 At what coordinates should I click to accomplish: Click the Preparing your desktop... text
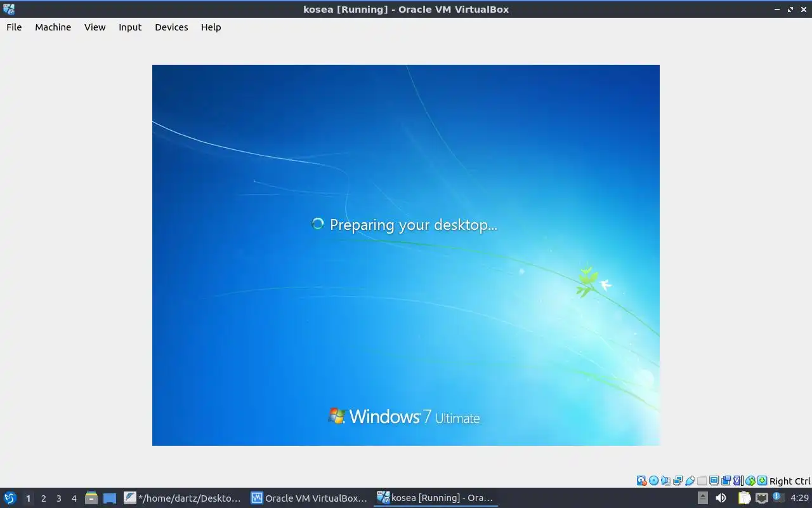(414, 225)
